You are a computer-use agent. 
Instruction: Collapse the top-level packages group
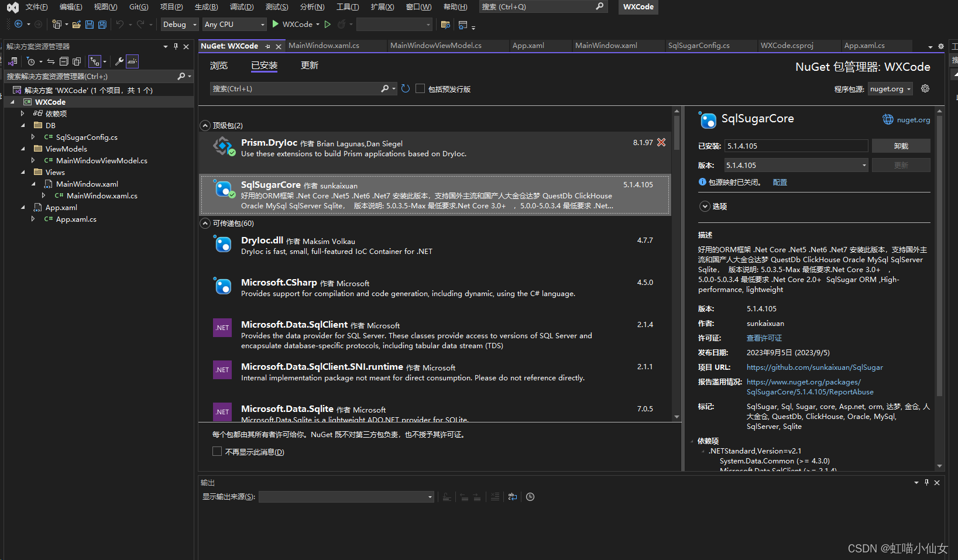205,125
